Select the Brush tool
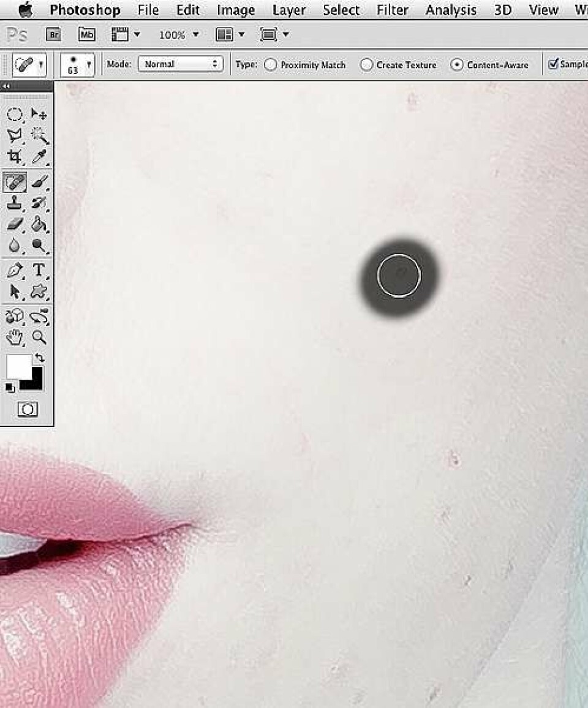Screen dimensions: 588x708 39,182
